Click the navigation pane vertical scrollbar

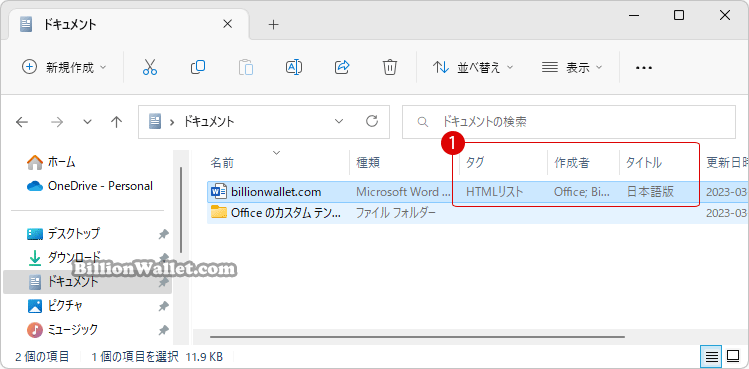[181, 210]
